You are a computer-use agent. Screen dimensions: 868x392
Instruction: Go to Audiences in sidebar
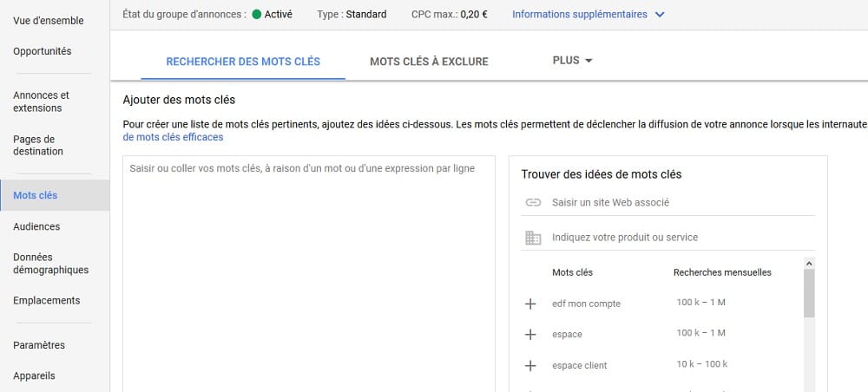click(36, 226)
